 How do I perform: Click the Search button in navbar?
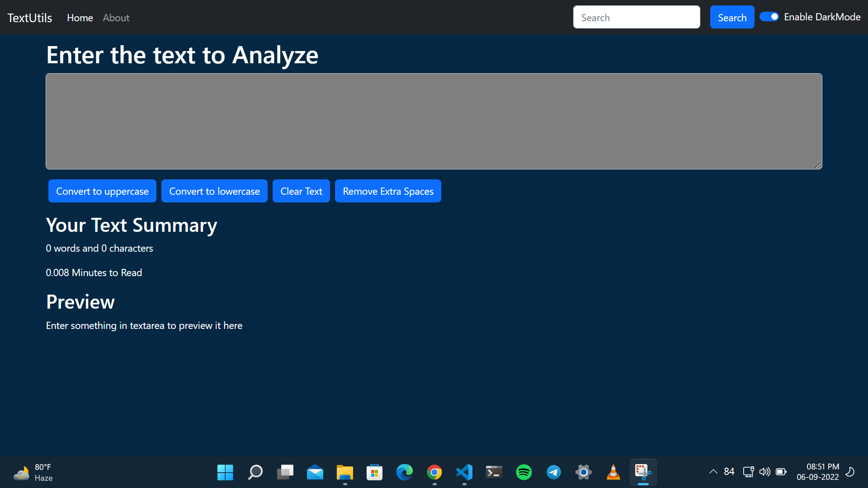732,17
